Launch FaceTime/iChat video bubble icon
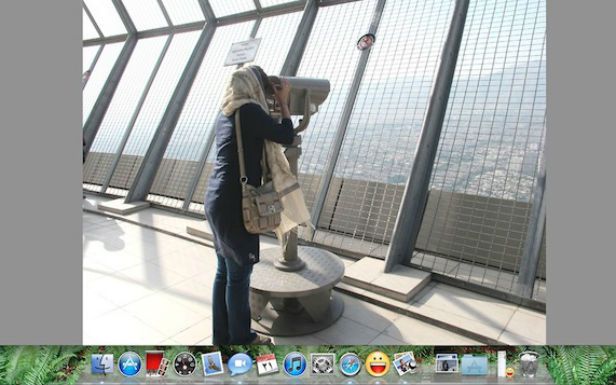Screen dimensions: 616x385 [240, 364]
